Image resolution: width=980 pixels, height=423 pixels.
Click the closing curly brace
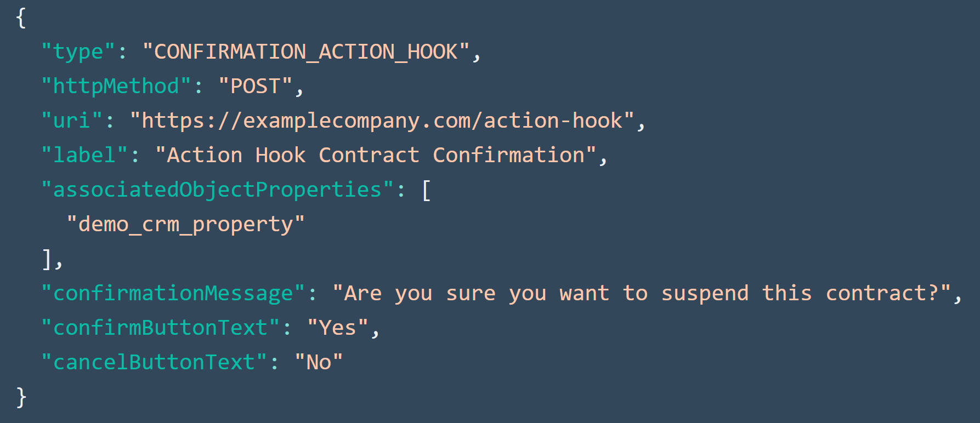[x=21, y=397]
